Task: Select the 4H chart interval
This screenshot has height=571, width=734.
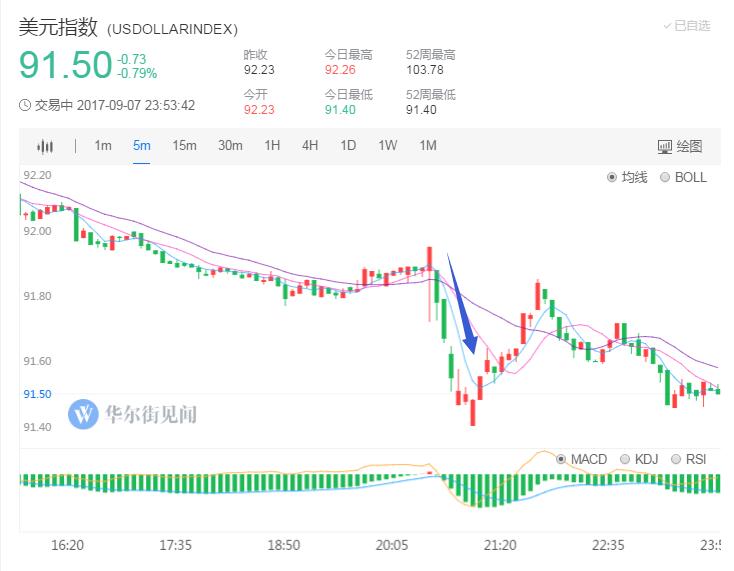Action: tap(310, 146)
